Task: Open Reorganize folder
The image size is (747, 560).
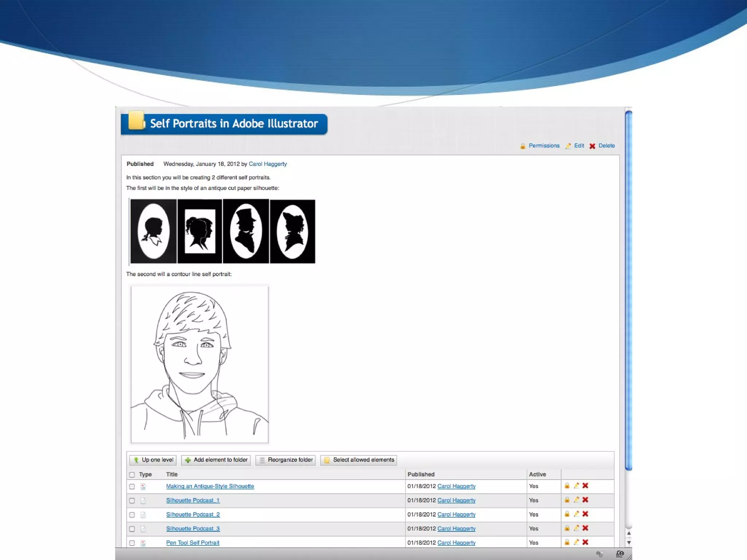Action: 286,460
